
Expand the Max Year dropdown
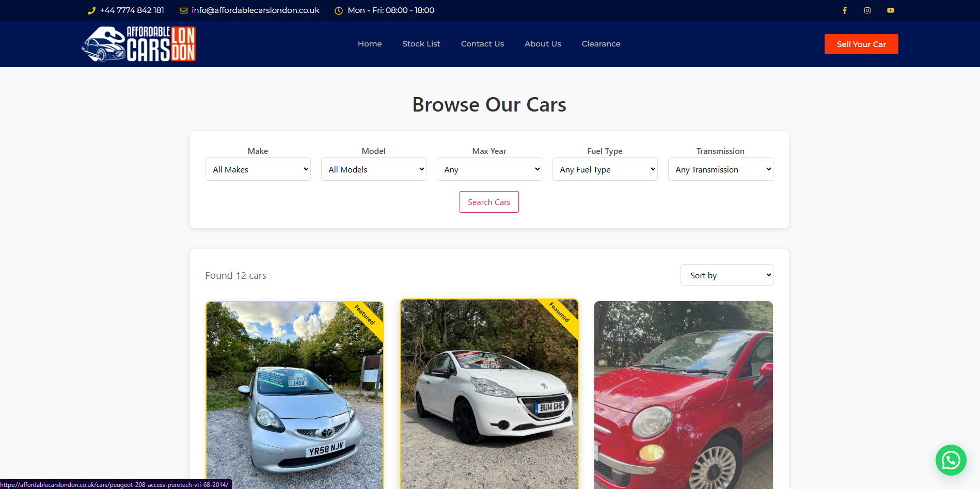coord(489,169)
